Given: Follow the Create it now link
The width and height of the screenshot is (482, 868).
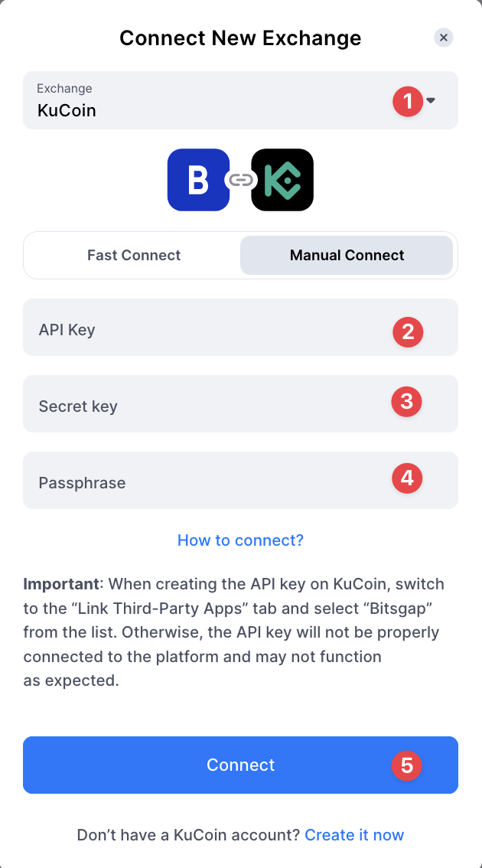Looking at the screenshot, I should (x=354, y=835).
